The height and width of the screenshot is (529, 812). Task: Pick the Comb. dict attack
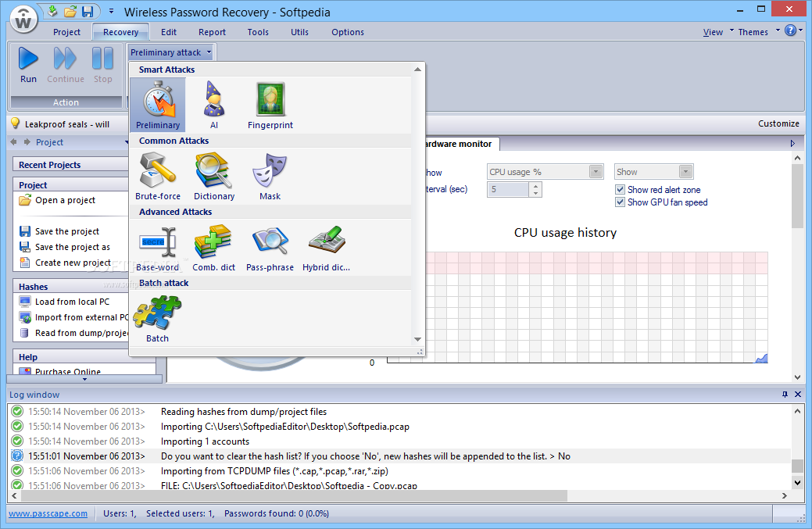pyautogui.click(x=214, y=248)
